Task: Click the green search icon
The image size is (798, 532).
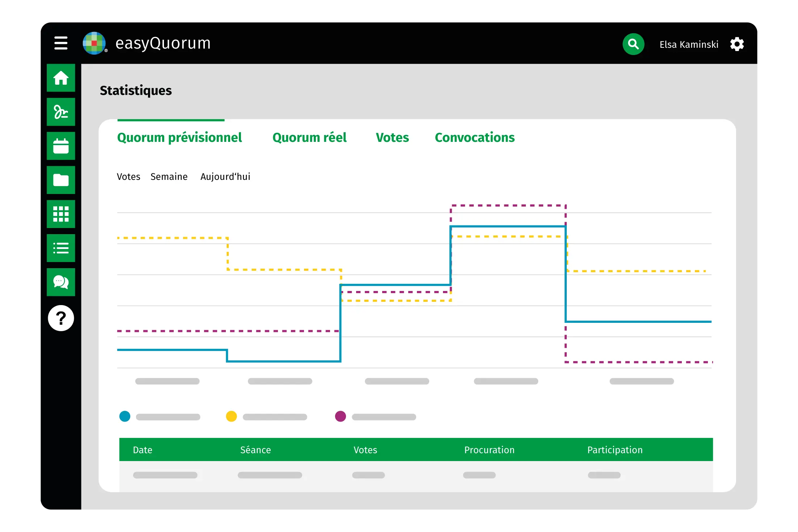Action: 633,44
